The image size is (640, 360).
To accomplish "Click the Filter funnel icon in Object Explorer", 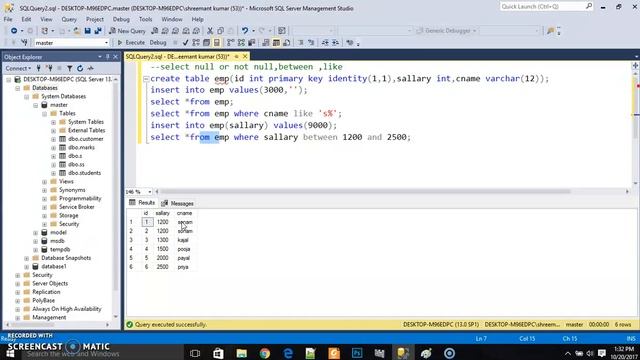I will 70,68.
